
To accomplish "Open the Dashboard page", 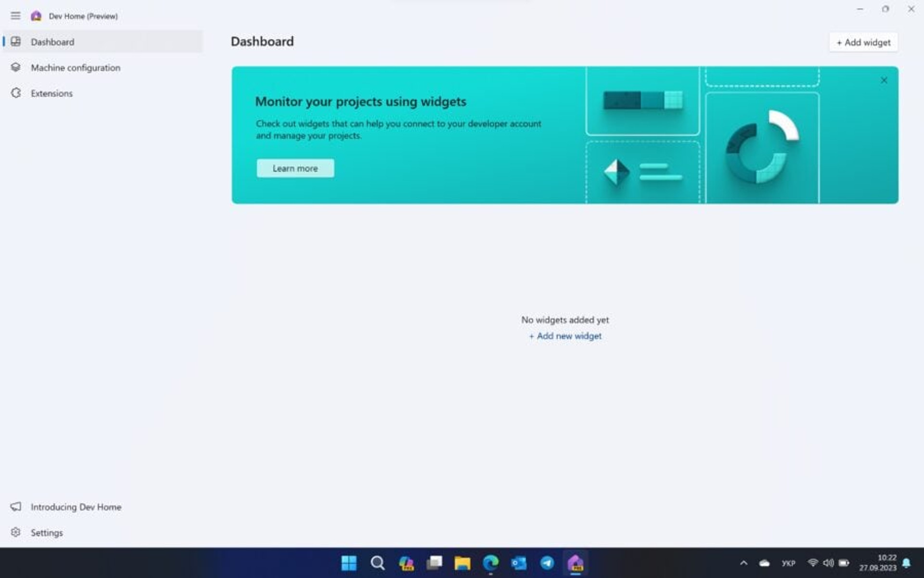I will click(x=103, y=42).
